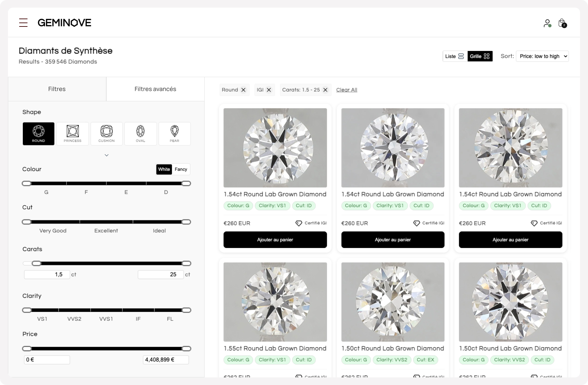The width and height of the screenshot is (588, 385).
Task: Select the Round shape icon
Action: (38, 134)
